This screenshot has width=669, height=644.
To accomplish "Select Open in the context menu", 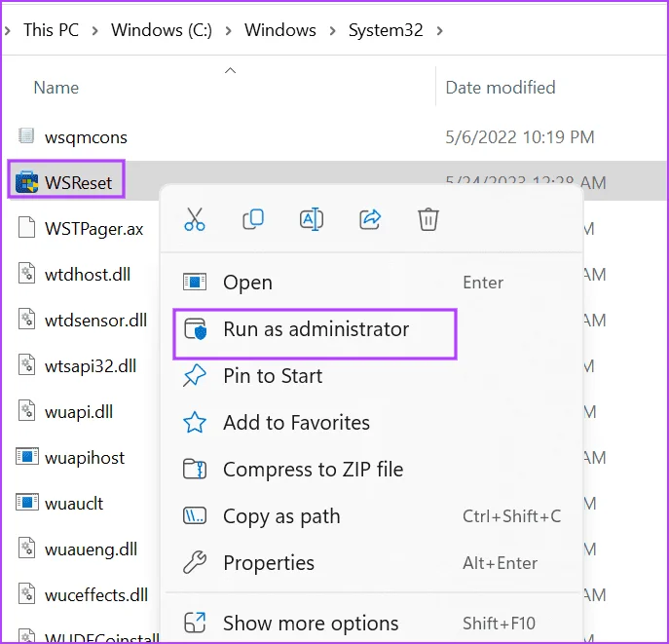I will (371, 283).
